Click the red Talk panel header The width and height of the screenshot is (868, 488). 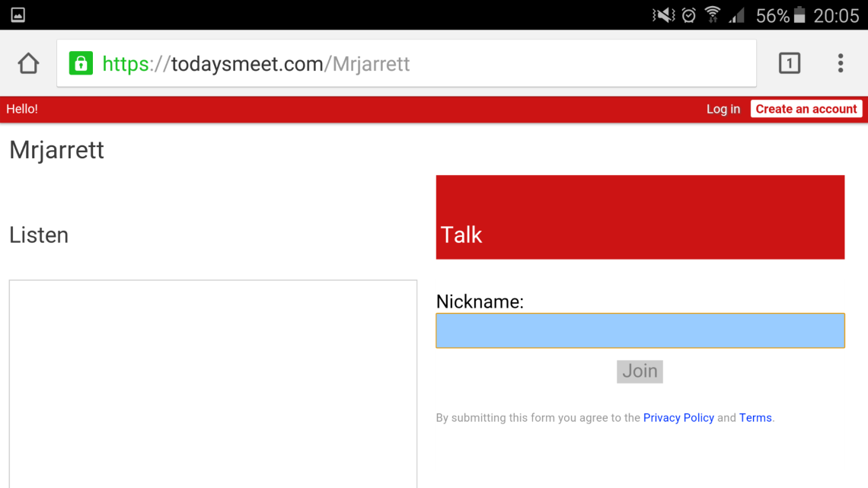point(640,218)
